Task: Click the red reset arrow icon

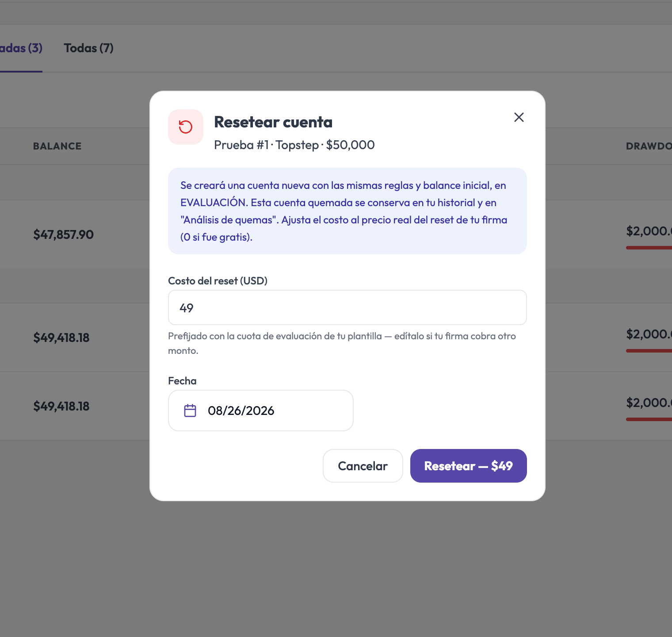Action: tap(186, 127)
